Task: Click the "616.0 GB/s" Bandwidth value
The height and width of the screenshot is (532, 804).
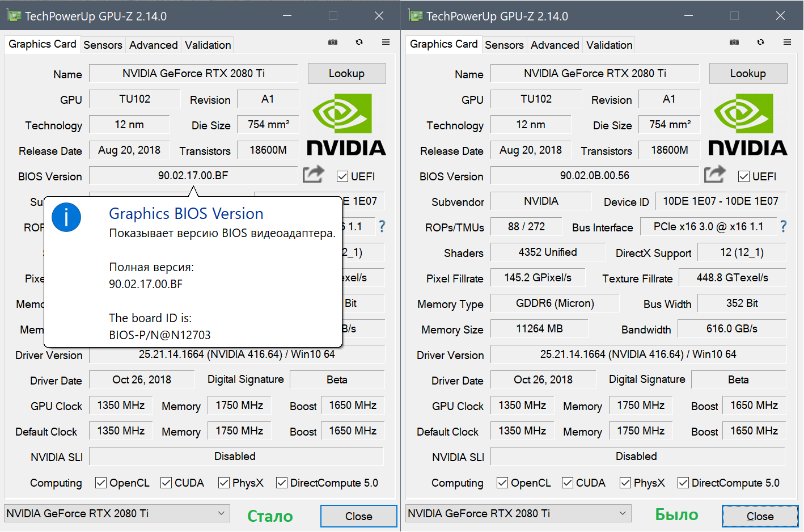Action: [x=732, y=328]
